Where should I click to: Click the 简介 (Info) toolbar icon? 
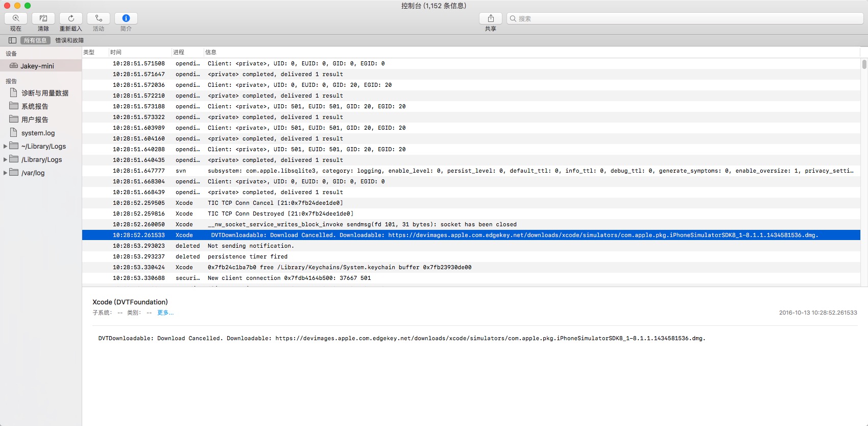(126, 18)
